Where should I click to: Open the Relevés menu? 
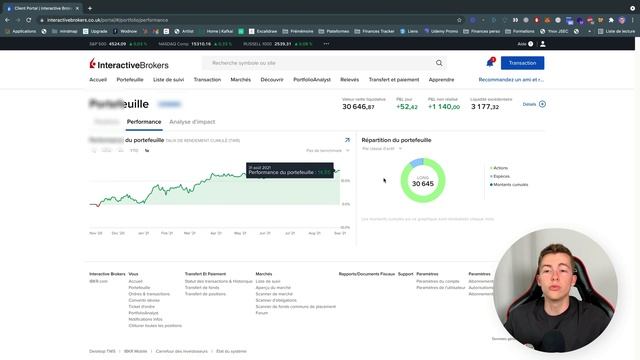pyautogui.click(x=349, y=80)
